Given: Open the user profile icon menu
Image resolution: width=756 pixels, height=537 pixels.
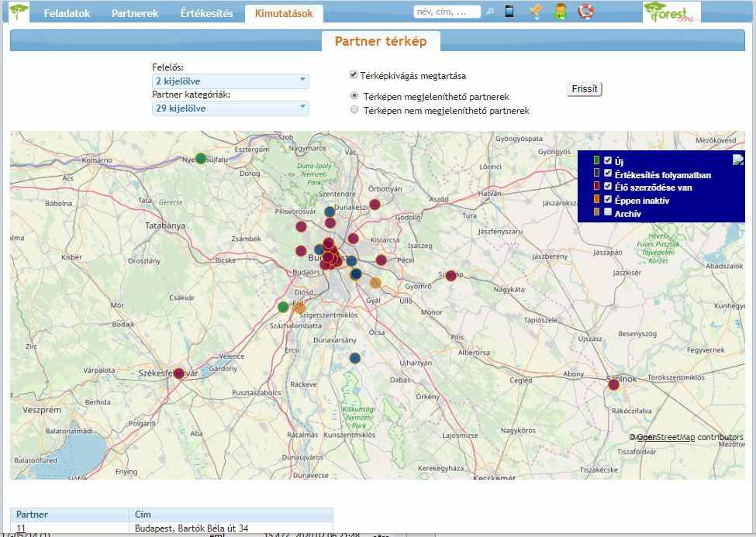Looking at the screenshot, I should [x=560, y=12].
